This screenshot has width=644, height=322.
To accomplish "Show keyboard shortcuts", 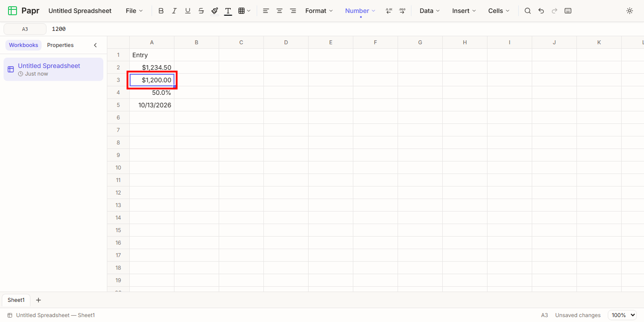I will tap(568, 11).
